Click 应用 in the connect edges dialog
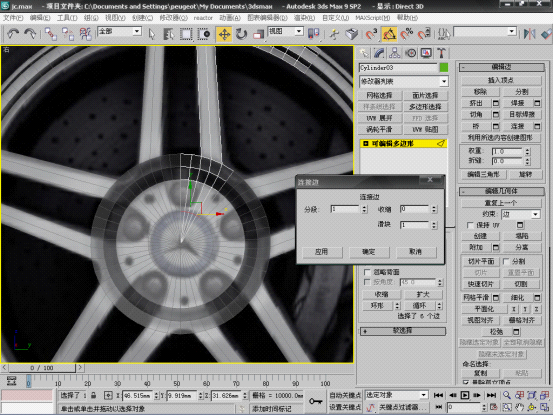Screen dimensions: 553x415 pos(321,252)
